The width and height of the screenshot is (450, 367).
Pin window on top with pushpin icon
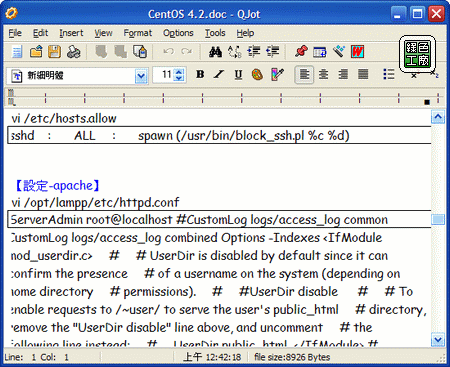[x=301, y=52]
